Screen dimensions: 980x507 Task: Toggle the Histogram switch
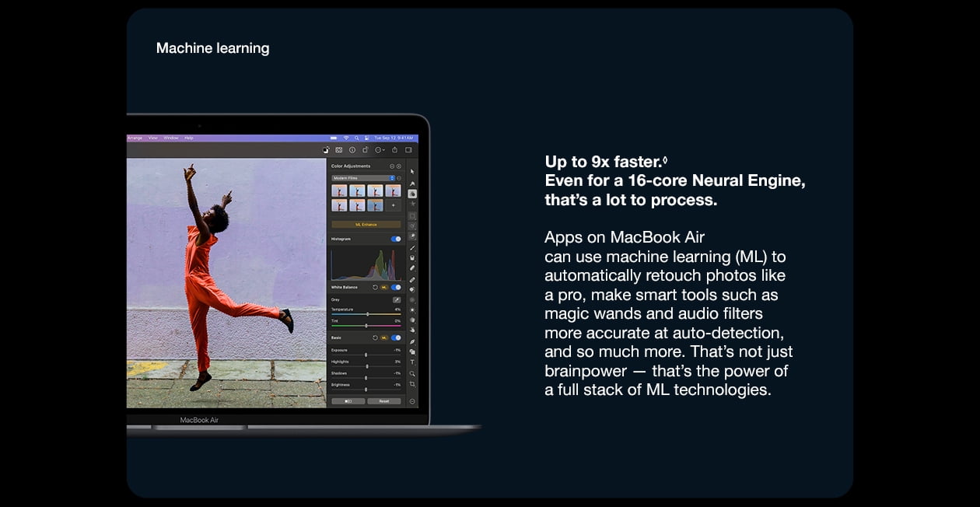point(396,239)
